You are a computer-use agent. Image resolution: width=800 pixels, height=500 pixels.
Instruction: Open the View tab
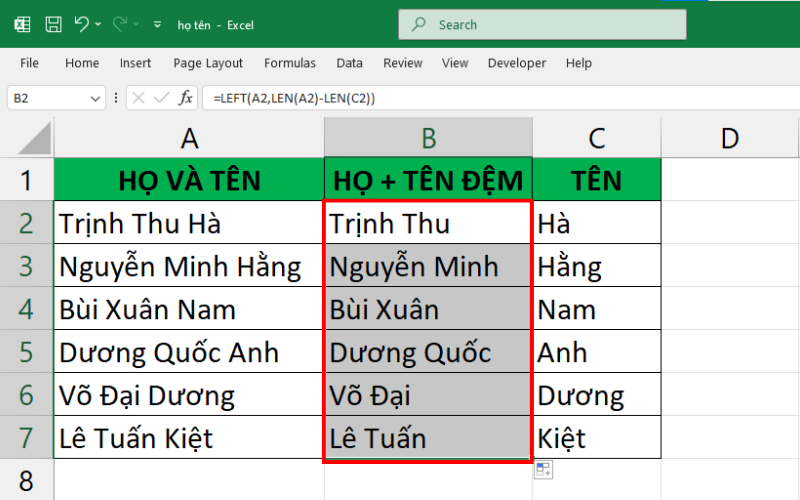455,63
